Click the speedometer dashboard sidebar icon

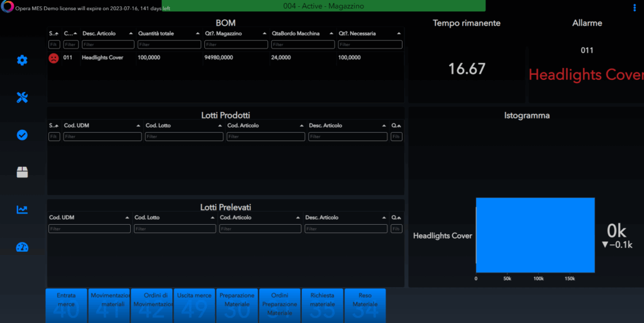[x=22, y=247]
